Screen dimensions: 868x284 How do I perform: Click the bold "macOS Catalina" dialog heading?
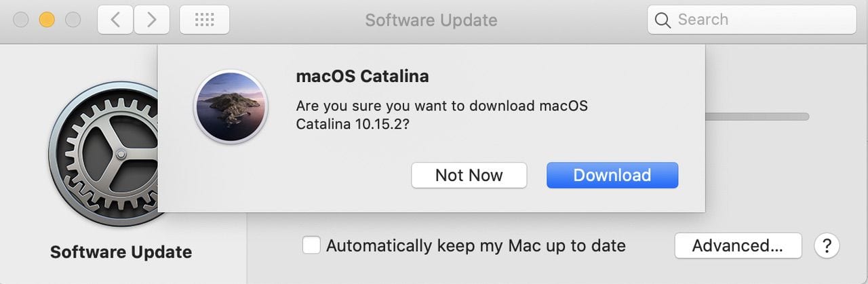[x=362, y=76]
